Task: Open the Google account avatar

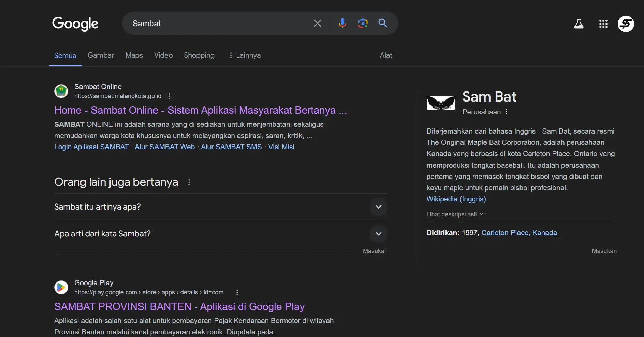Action: point(626,24)
